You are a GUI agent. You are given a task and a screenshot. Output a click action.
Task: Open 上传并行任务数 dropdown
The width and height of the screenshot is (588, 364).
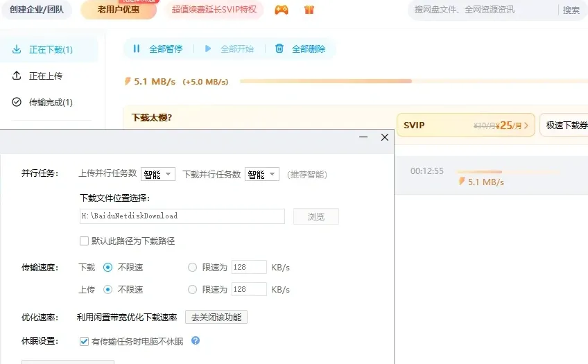(158, 174)
